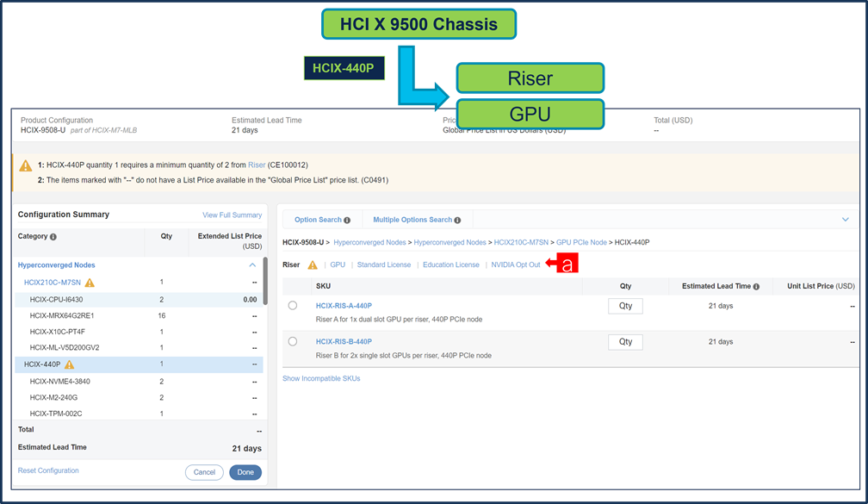
Task: Click the SKU column header
Action: (323, 286)
